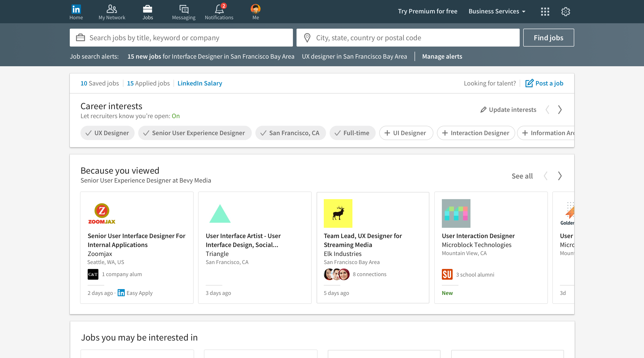Open the 10 Saved jobs link
The image size is (644, 358).
coord(100,83)
